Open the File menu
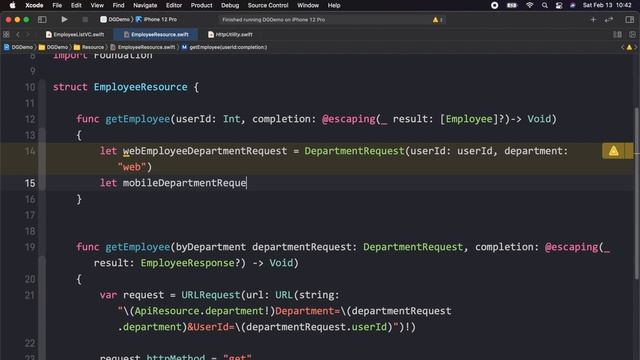The image size is (640, 360). (57, 5)
